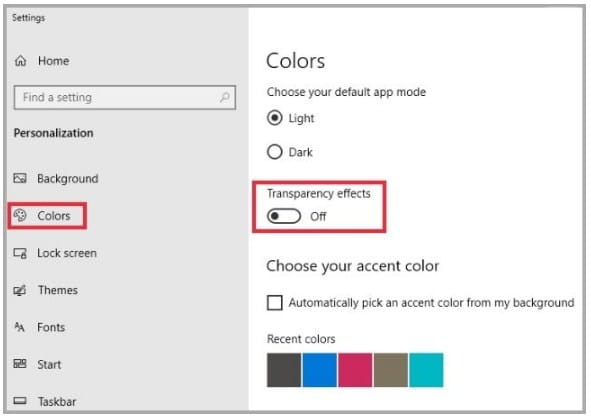Open the Fonts settings page
This screenshot has width=591, height=417.
click(x=51, y=327)
